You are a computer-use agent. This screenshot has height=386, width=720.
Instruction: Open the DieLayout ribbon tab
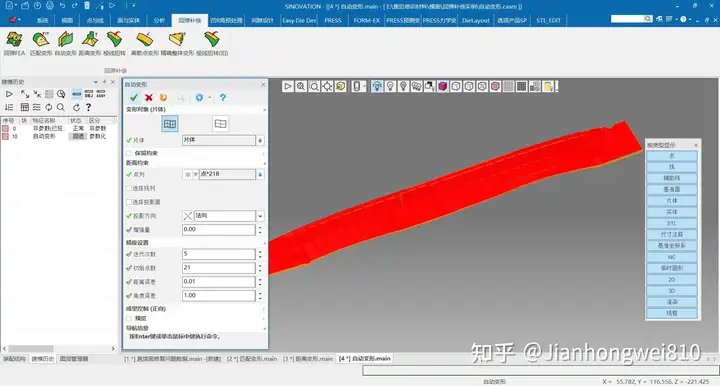[x=476, y=20]
